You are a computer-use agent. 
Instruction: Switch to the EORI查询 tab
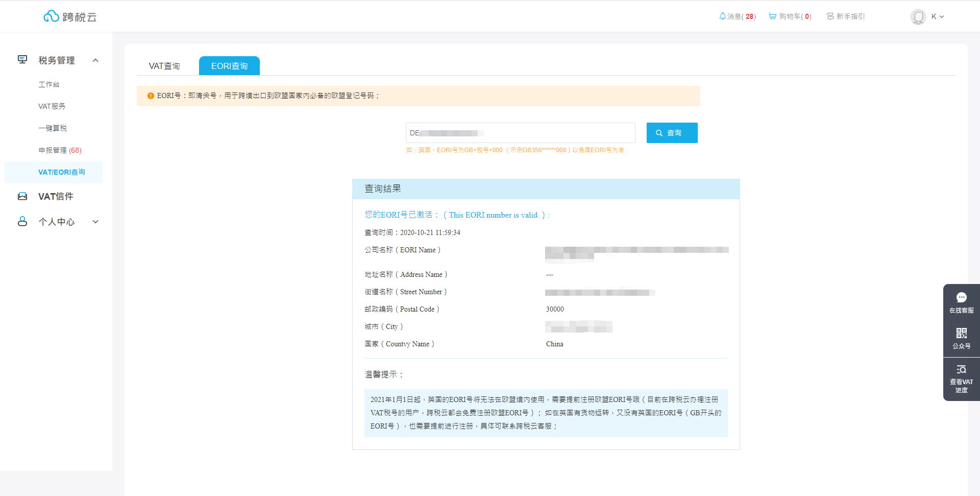click(x=229, y=66)
